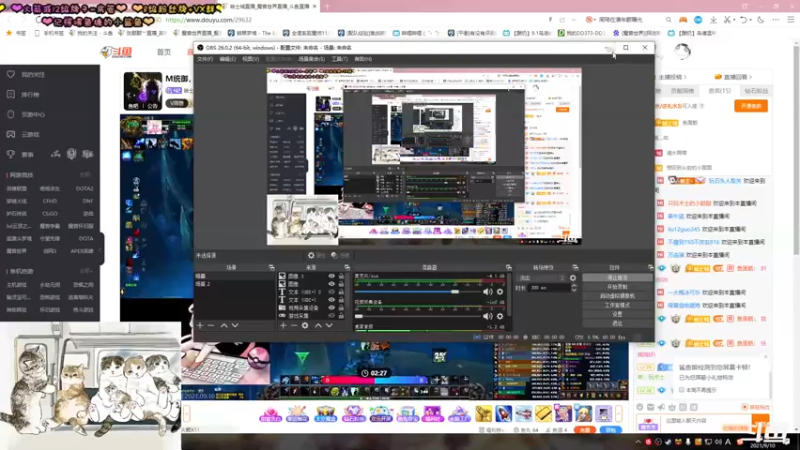Open OBS File menu
The image size is (800, 450).
[x=205, y=59]
